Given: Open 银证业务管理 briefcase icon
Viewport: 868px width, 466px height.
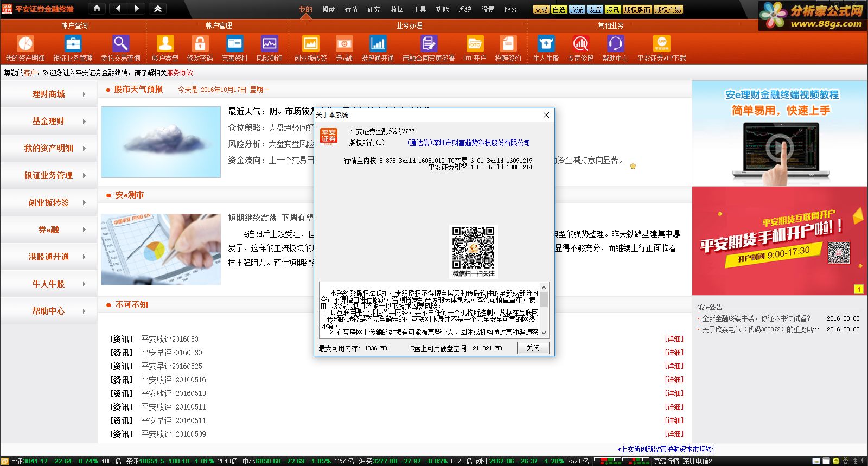Looking at the screenshot, I should click(73, 43).
